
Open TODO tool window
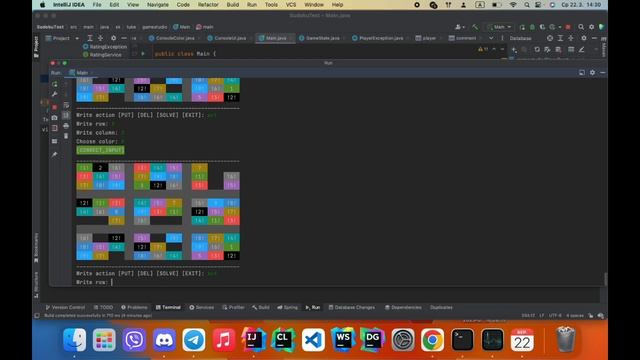pyautogui.click(x=103, y=307)
